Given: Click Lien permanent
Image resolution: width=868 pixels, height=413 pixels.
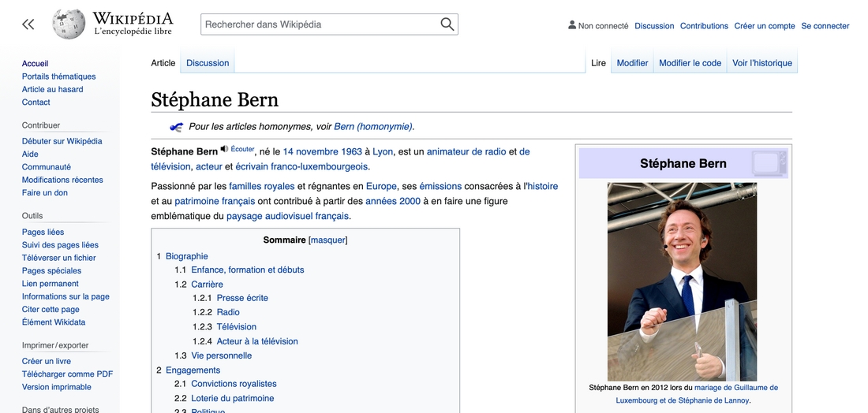Looking at the screenshot, I should click(51, 284).
